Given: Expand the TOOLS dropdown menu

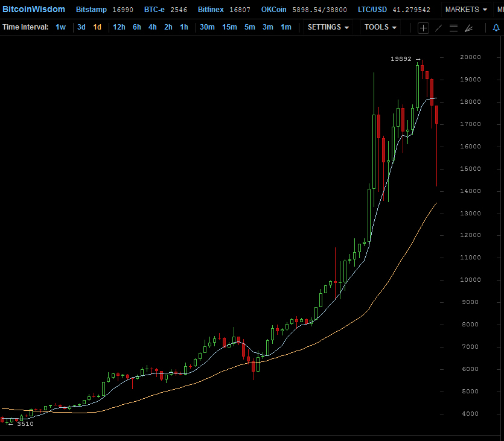Looking at the screenshot, I should 380,27.
